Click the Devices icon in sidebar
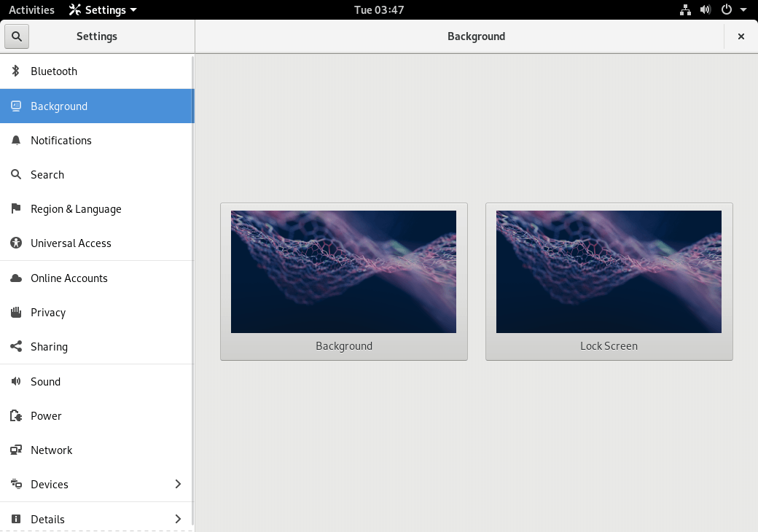This screenshot has height=532, width=758. pyautogui.click(x=16, y=484)
